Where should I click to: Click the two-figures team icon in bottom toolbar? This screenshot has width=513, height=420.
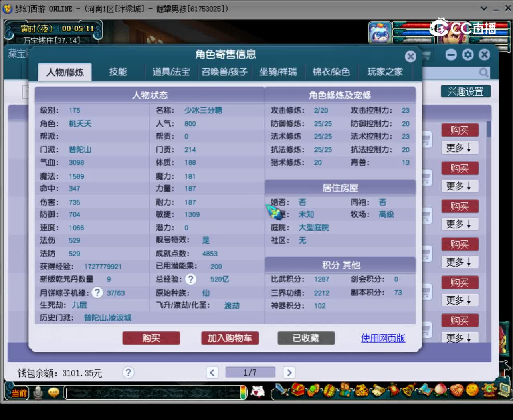[345, 390]
